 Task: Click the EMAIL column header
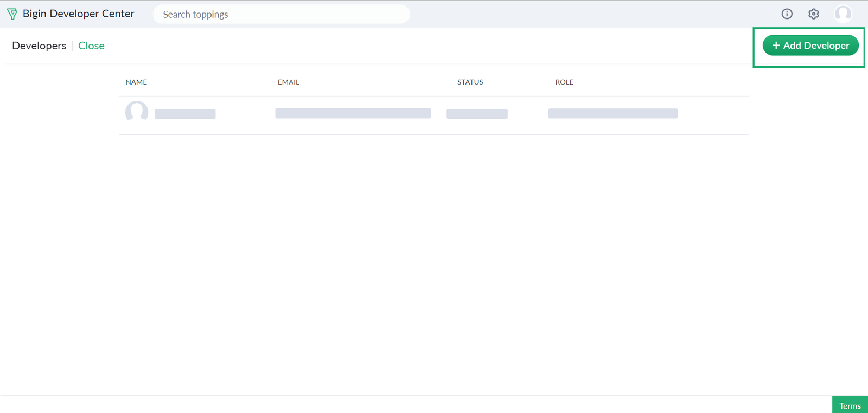pyautogui.click(x=288, y=82)
